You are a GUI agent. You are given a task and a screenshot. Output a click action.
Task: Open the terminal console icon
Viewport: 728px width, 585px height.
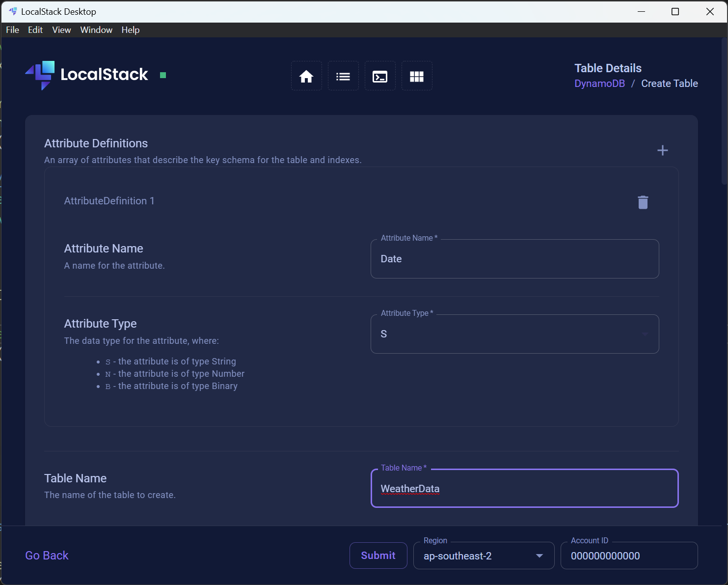click(380, 76)
